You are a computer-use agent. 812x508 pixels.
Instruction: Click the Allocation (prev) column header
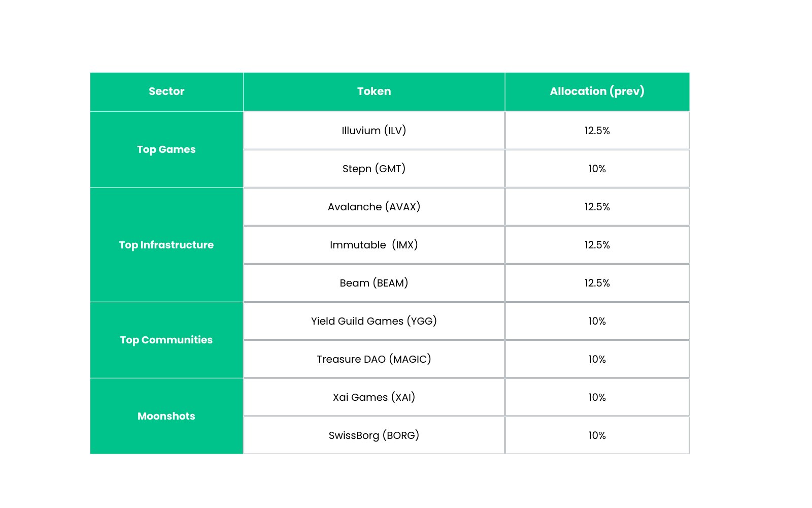597,91
